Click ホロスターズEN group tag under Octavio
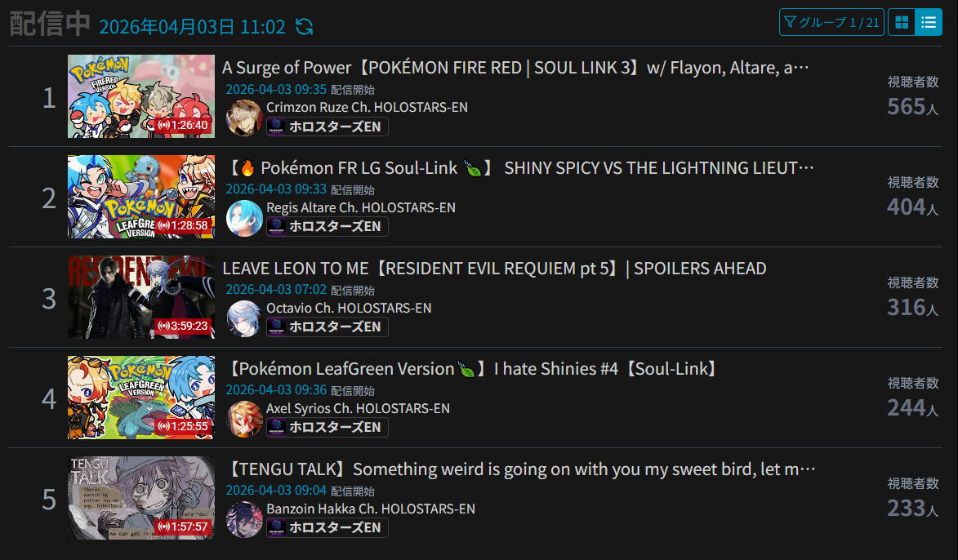 point(328,327)
